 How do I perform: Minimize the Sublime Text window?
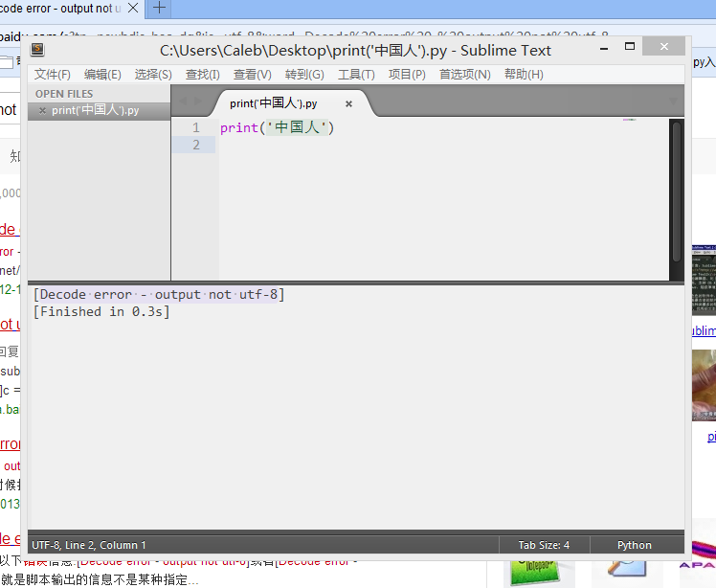pos(604,48)
